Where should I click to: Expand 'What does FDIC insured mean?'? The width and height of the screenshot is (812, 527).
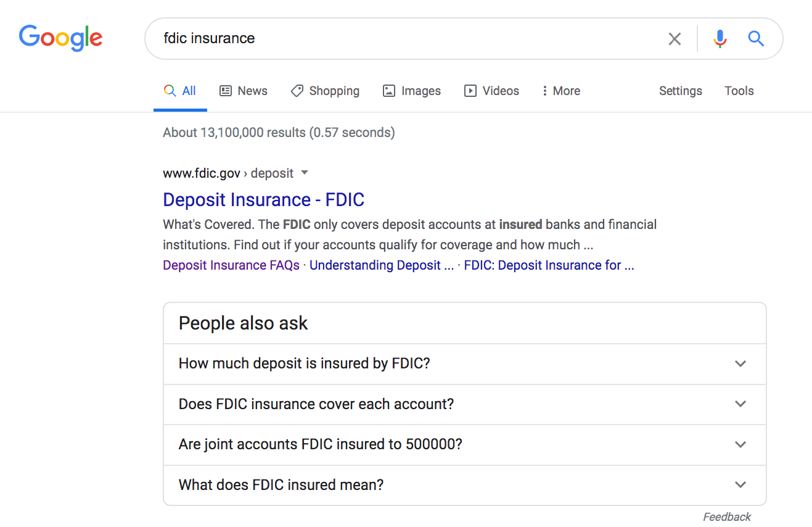465,485
